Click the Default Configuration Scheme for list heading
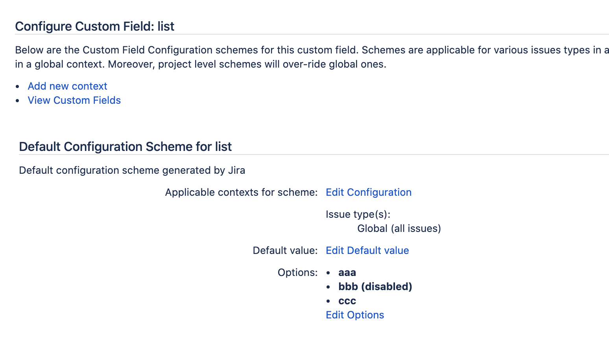The width and height of the screenshot is (609, 364). pyautogui.click(x=125, y=147)
